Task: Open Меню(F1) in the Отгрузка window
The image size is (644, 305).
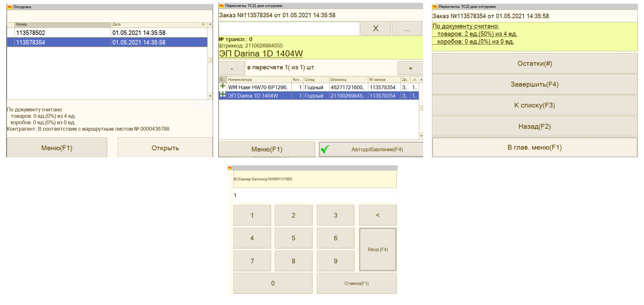Action: click(x=57, y=148)
